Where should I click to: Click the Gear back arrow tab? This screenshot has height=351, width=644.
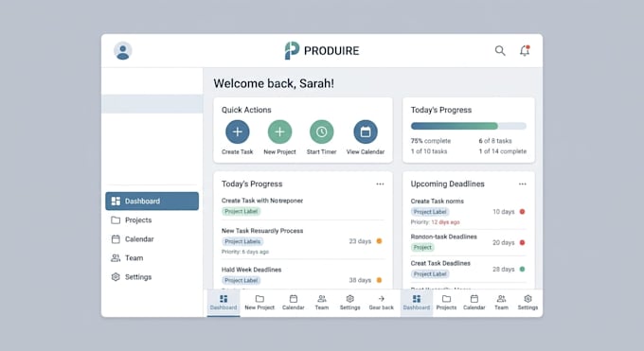tap(381, 303)
